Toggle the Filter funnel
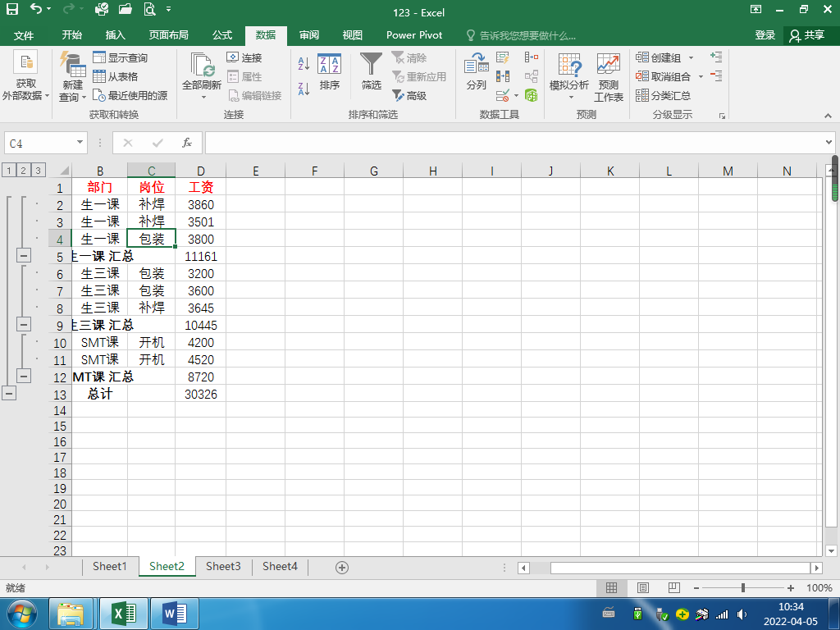Screen dimensions: 840x630 click(x=371, y=71)
